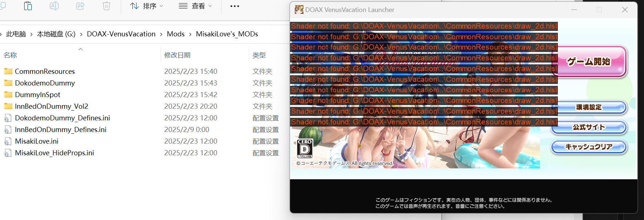Screen dimensions: 644x220
Task: Close the DOAX VenusVacation Launcher window
Action: [625, 10]
